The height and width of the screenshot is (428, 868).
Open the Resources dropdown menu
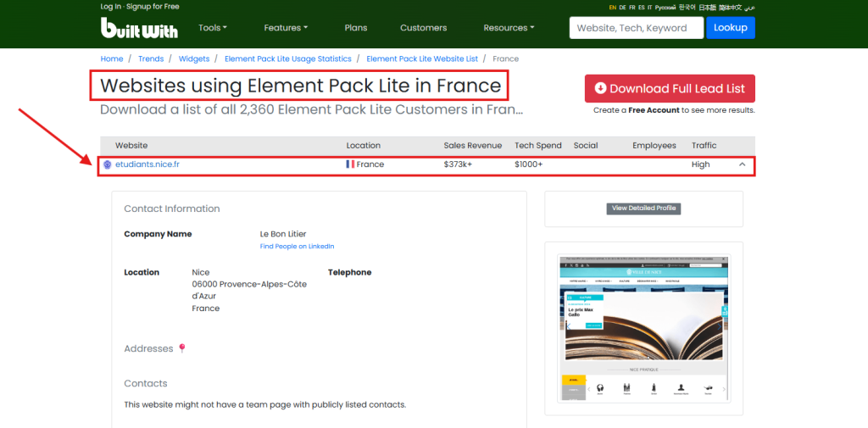(x=509, y=28)
